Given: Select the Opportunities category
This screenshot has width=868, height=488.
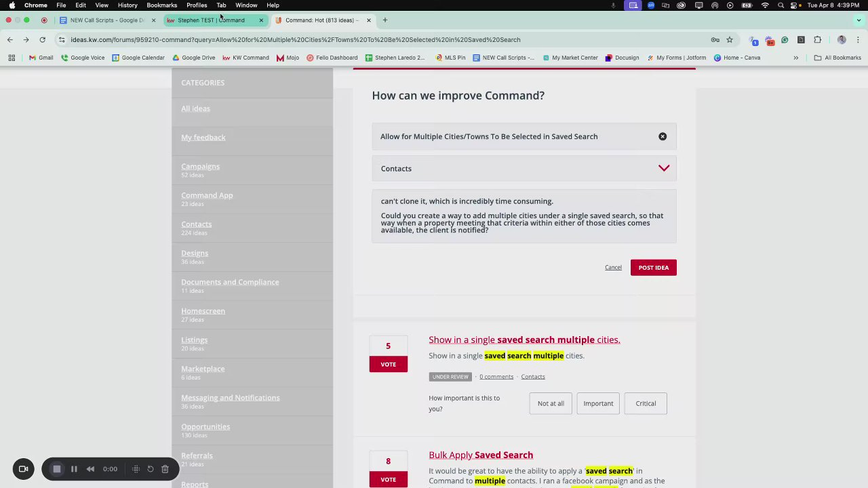Looking at the screenshot, I should pyautogui.click(x=205, y=426).
